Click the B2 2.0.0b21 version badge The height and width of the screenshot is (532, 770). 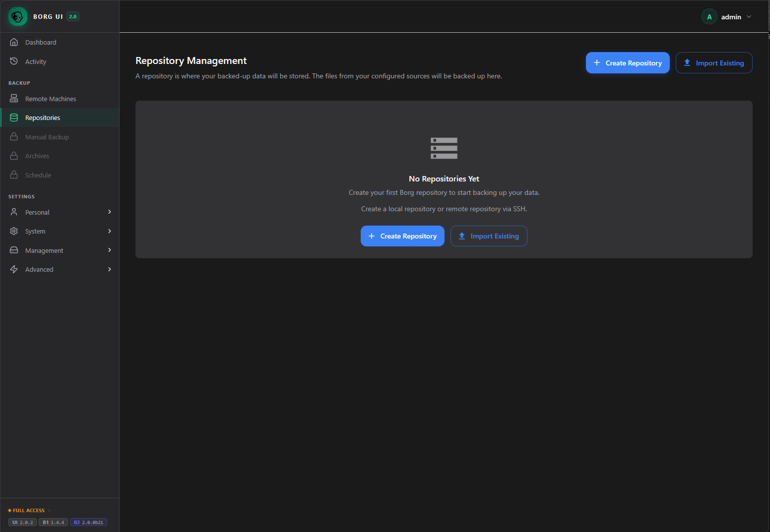88,522
